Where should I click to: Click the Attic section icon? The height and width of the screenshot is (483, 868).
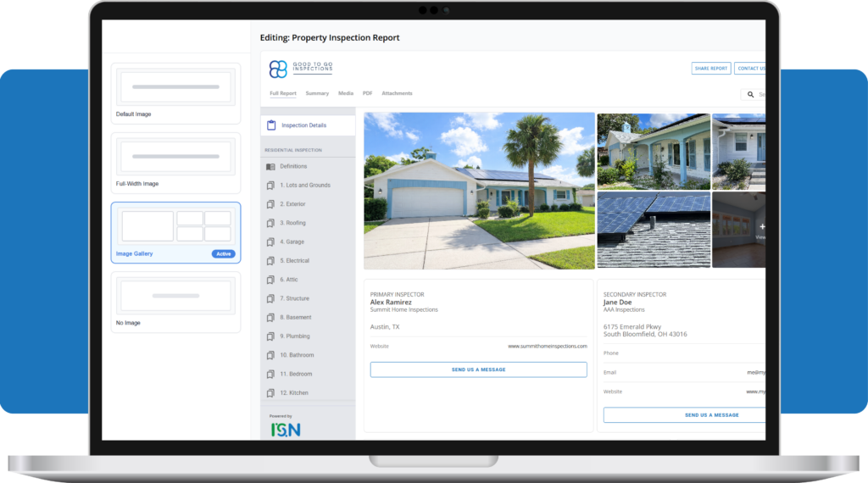[x=270, y=280]
